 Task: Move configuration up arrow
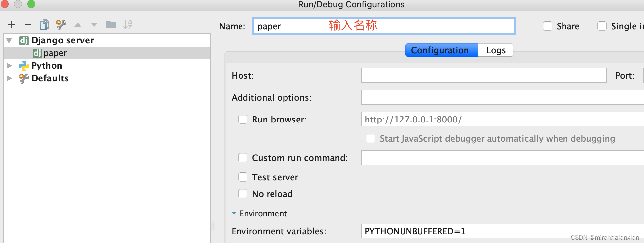[x=78, y=25]
